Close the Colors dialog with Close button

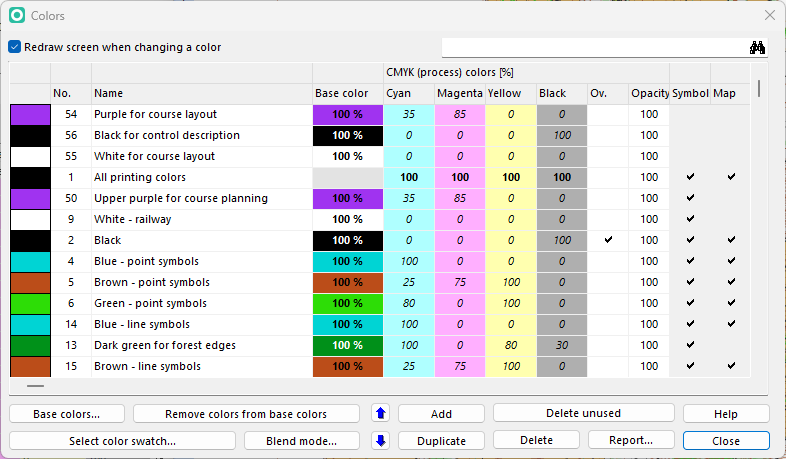tap(726, 441)
